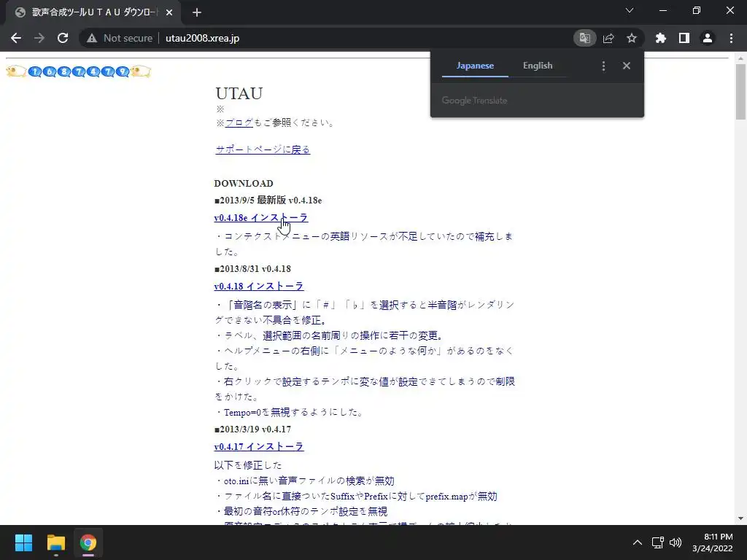Open the Chrome profile avatar menu

(708, 38)
